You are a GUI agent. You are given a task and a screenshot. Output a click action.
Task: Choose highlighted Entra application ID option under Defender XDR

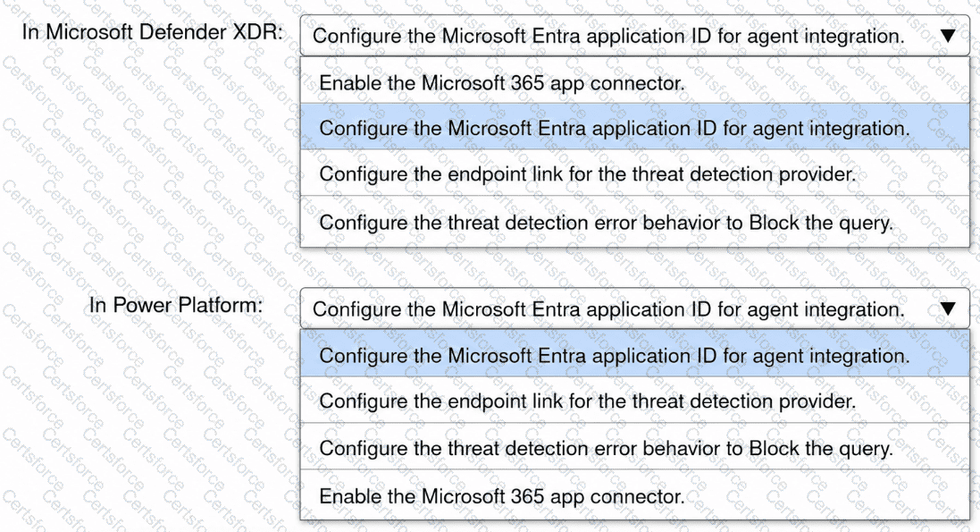634,127
